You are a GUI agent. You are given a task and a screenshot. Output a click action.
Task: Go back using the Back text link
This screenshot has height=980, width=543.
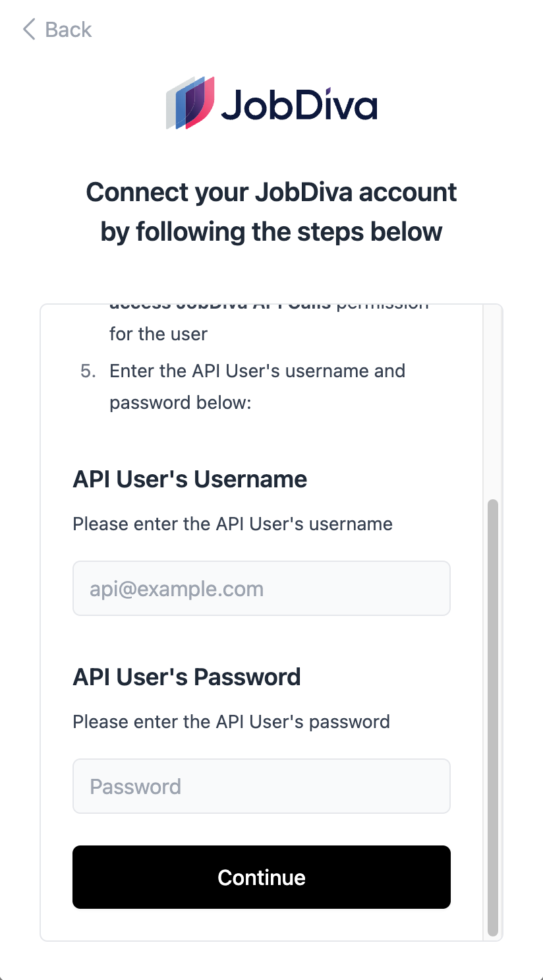[x=68, y=30]
